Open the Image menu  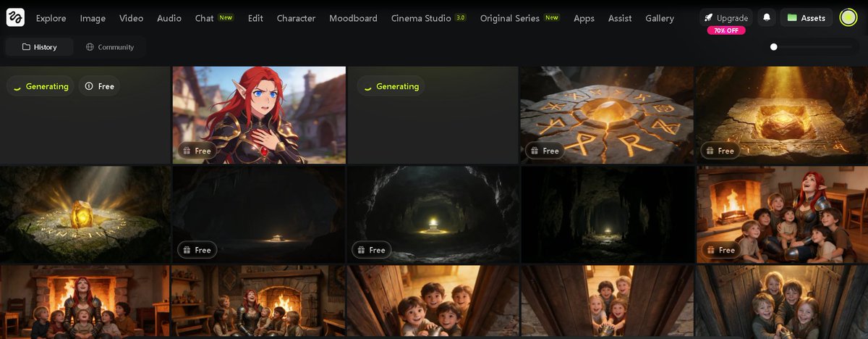[x=93, y=18]
